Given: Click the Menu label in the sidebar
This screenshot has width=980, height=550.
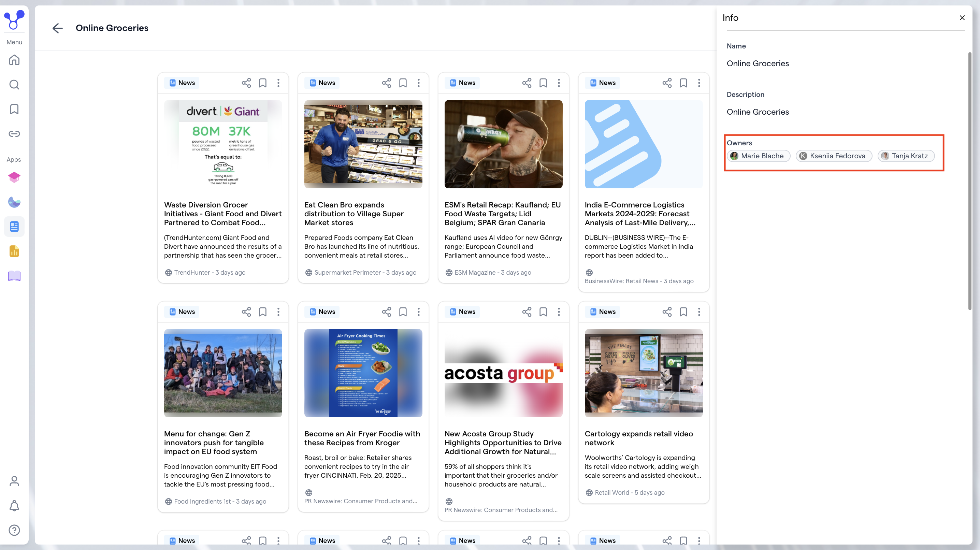Looking at the screenshot, I should tap(14, 42).
